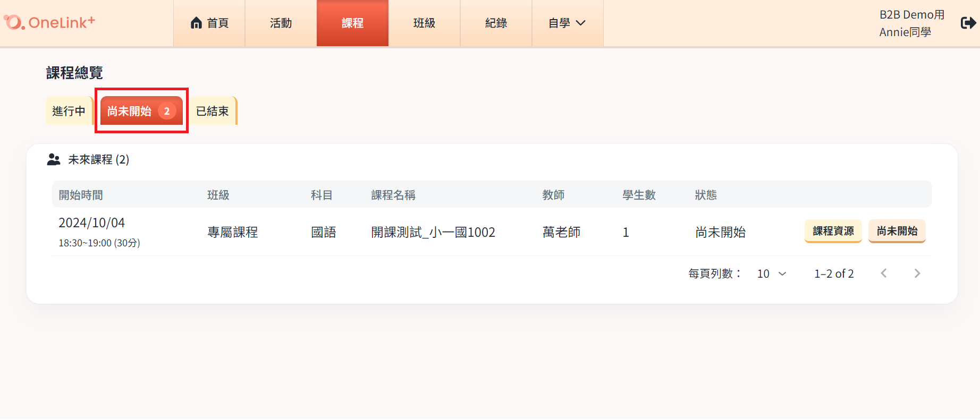This screenshot has height=420, width=980.
Task: Click the date 2024/10/04
Action: coord(92,222)
